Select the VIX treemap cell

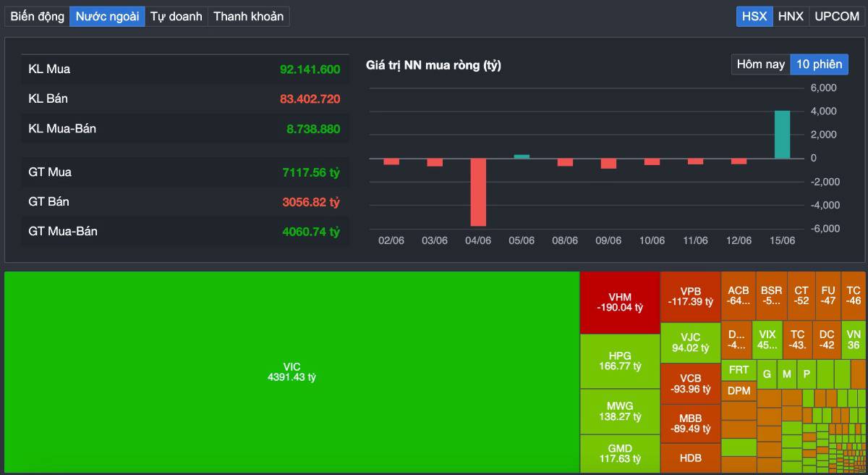(767, 340)
